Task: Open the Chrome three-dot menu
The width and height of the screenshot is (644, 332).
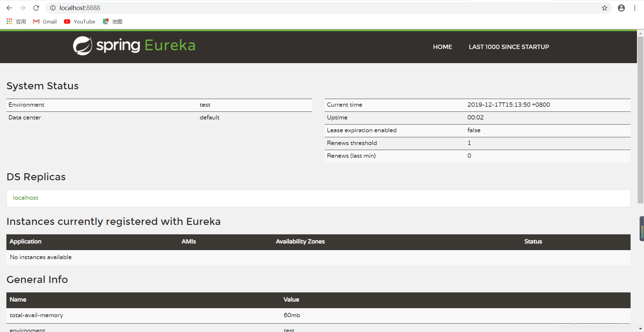Action: (635, 8)
